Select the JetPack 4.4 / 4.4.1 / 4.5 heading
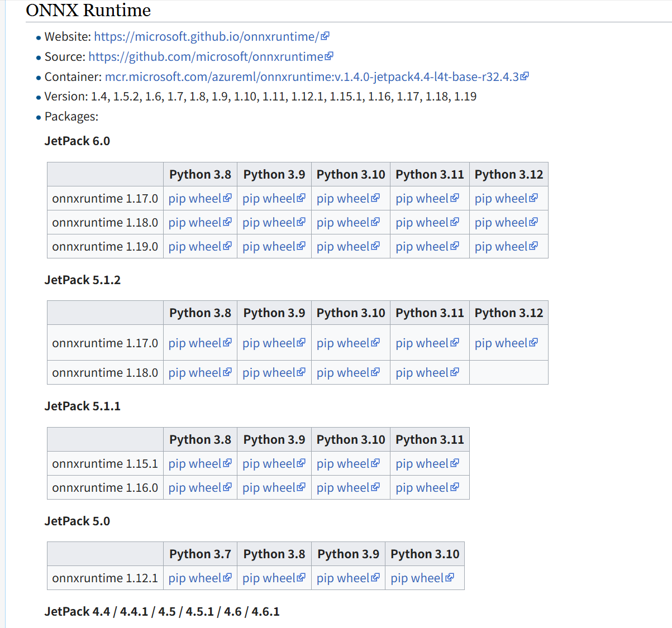 click(162, 611)
